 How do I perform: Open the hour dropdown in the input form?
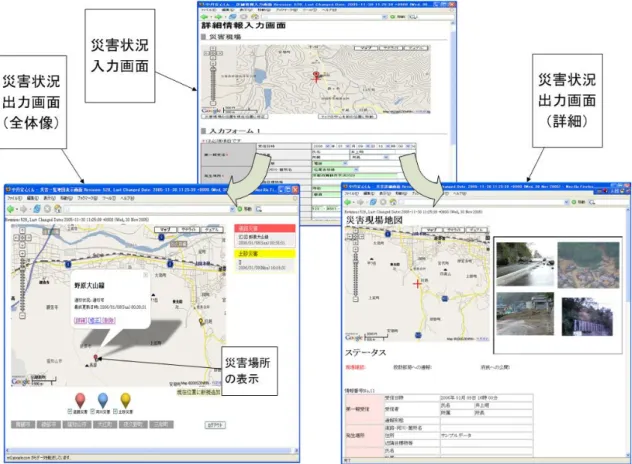(x=390, y=146)
